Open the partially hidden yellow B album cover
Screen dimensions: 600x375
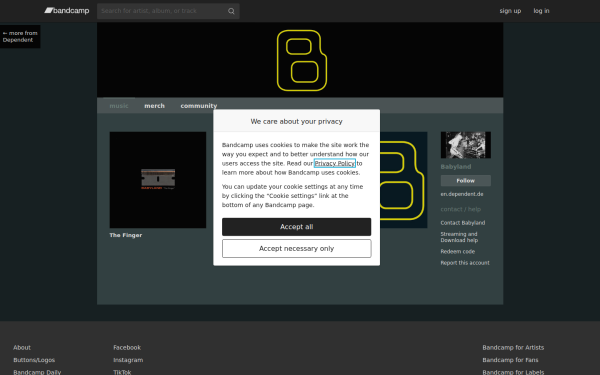[403, 180]
